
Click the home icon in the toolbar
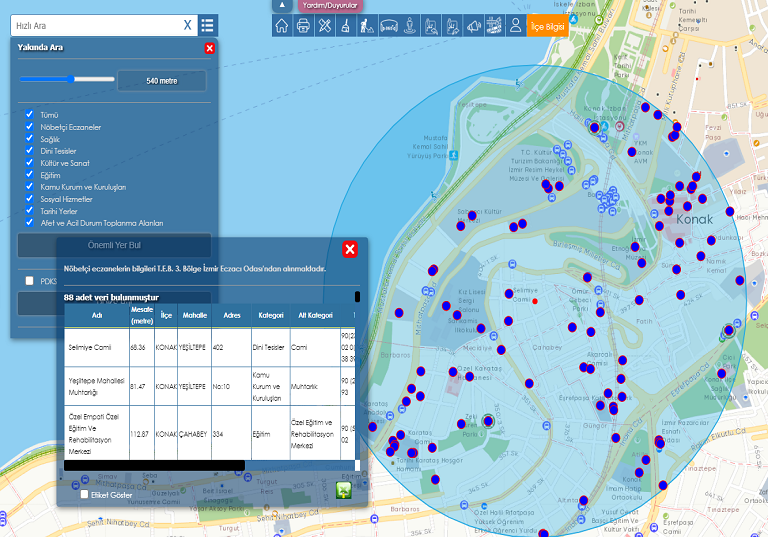click(282, 26)
